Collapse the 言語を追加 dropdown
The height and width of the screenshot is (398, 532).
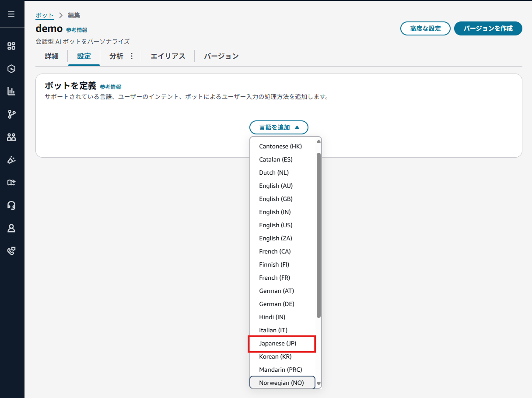click(279, 127)
